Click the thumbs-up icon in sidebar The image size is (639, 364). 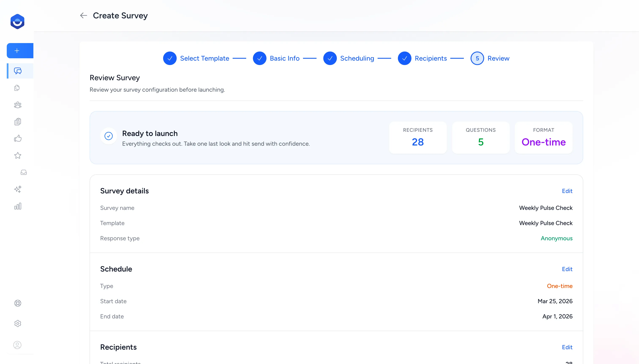tap(18, 139)
